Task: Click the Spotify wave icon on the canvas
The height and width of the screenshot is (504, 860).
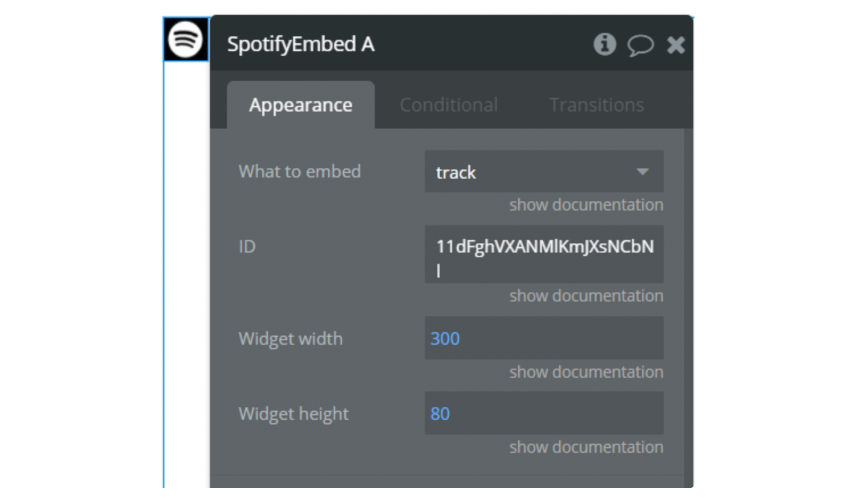Action: pos(185,40)
